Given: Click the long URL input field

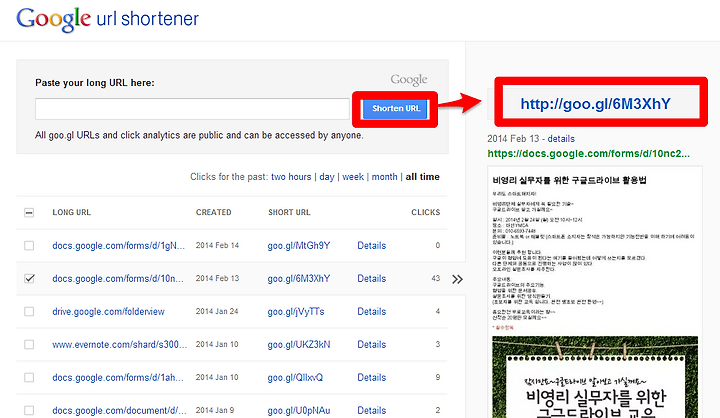Looking at the screenshot, I should (192, 109).
